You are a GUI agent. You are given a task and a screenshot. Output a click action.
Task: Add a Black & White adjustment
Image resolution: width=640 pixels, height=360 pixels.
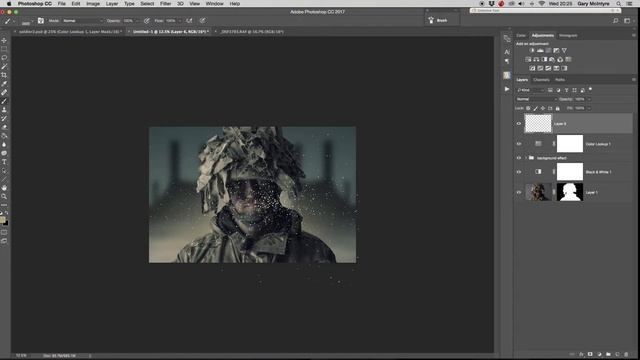tap(544, 59)
